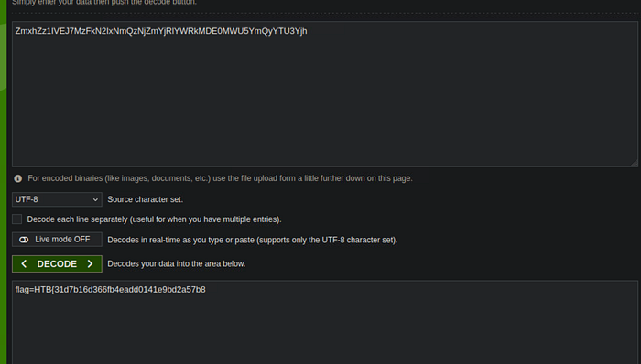Click the text 'Decodes your data into the area below.'
641x364 pixels.
pos(176,264)
